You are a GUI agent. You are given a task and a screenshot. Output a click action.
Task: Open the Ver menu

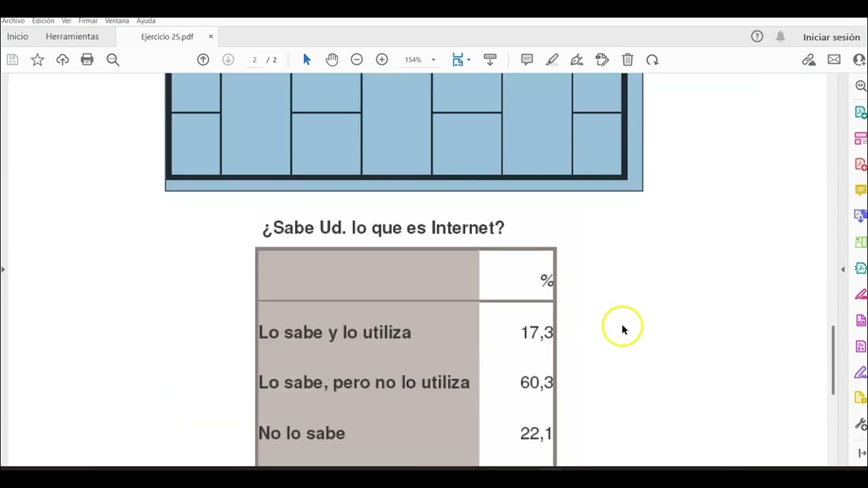[66, 21]
